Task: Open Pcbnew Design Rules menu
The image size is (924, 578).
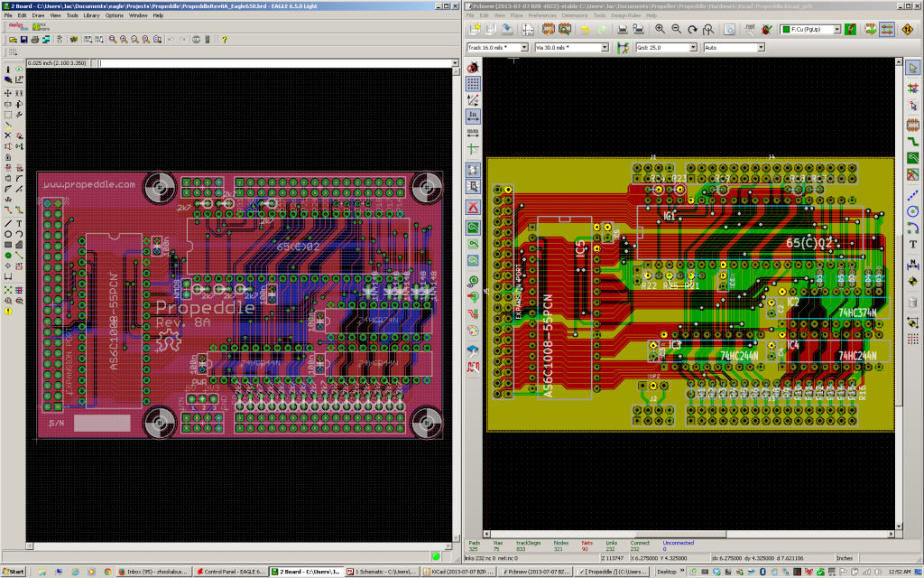Action: (x=626, y=15)
